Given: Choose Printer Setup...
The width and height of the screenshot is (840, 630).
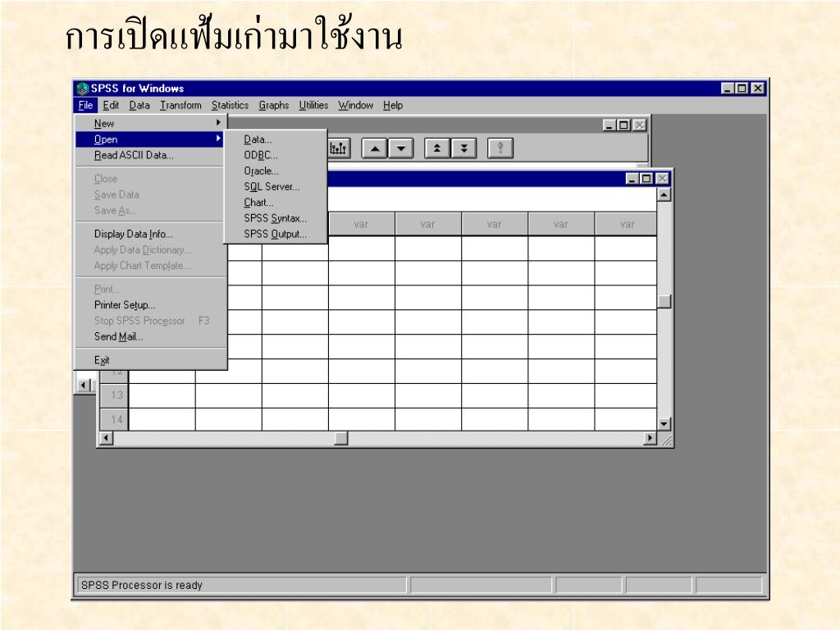Looking at the screenshot, I should (x=150, y=305).
